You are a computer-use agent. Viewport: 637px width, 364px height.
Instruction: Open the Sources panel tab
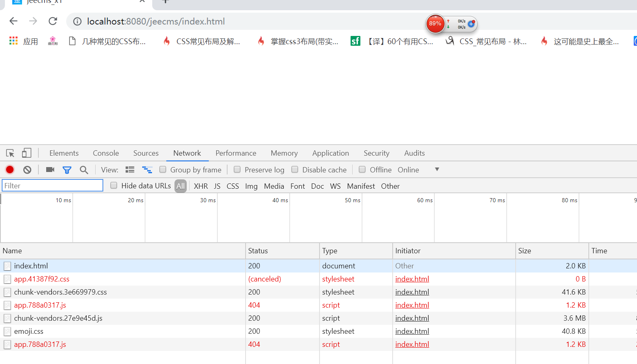pos(146,153)
